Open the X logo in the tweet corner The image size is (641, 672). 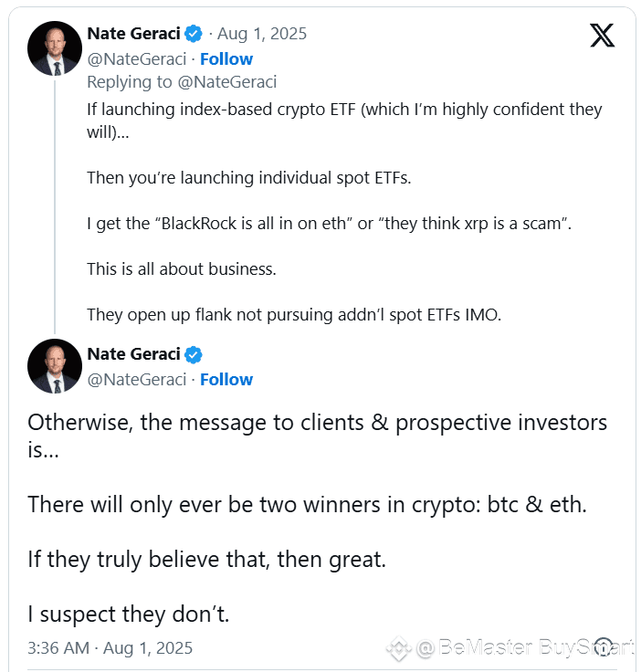602,35
